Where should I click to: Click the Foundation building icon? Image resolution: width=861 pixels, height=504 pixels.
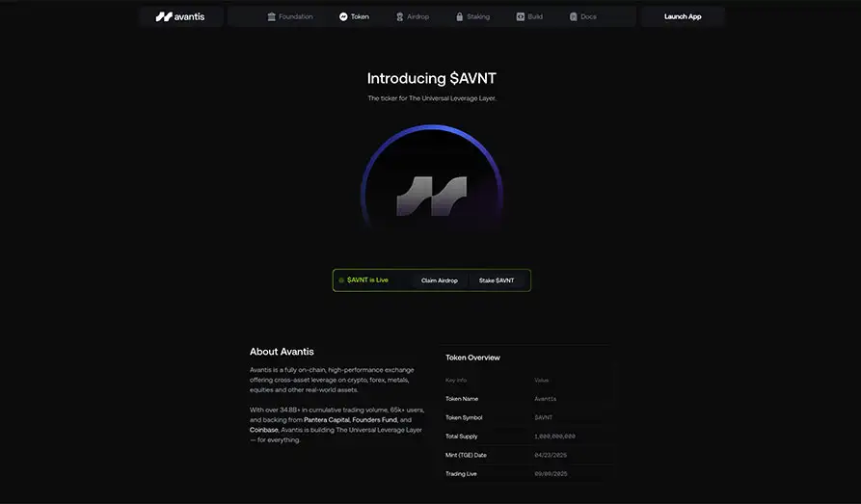pyautogui.click(x=271, y=16)
